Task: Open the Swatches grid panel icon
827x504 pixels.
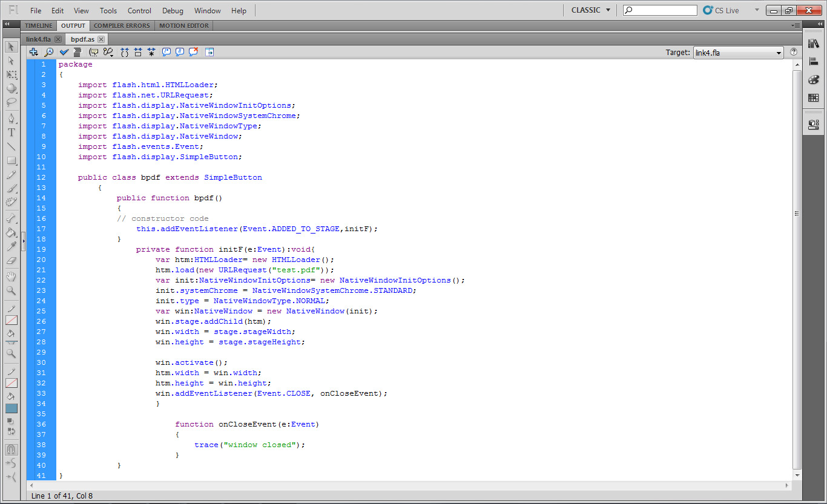Action: pyautogui.click(x=814, y=98)
